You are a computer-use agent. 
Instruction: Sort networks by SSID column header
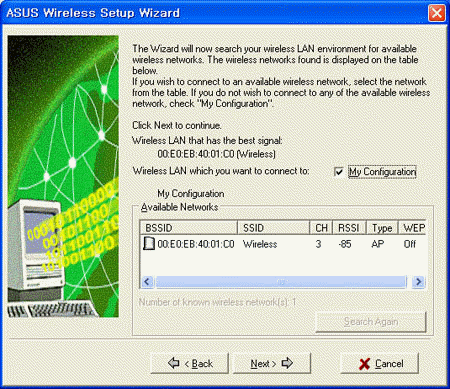274,228
